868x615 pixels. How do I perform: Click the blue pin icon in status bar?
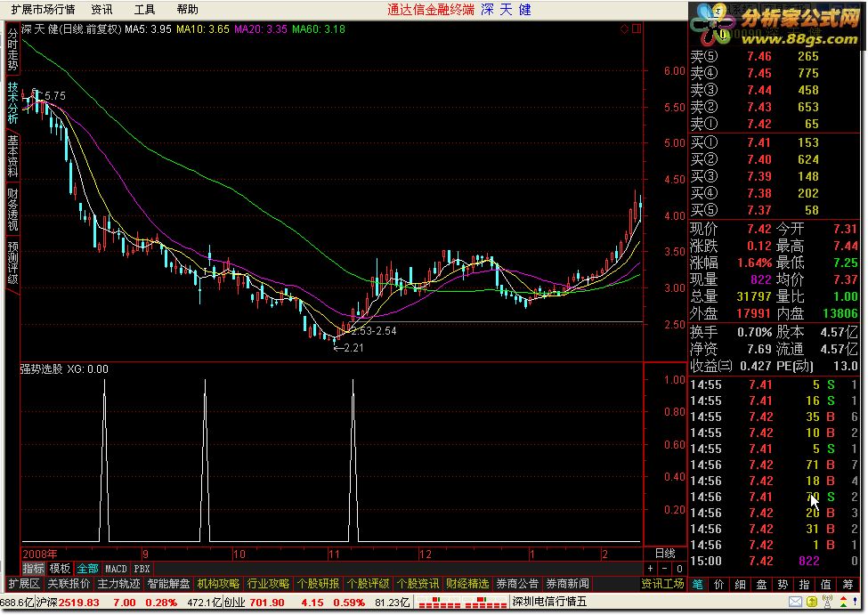tap(856, 602)
